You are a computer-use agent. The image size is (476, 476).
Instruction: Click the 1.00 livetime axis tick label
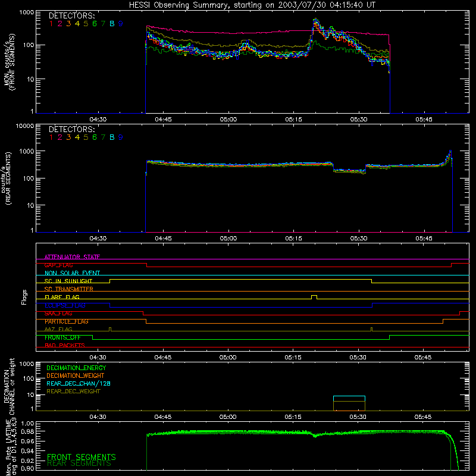tap(28, 423)
